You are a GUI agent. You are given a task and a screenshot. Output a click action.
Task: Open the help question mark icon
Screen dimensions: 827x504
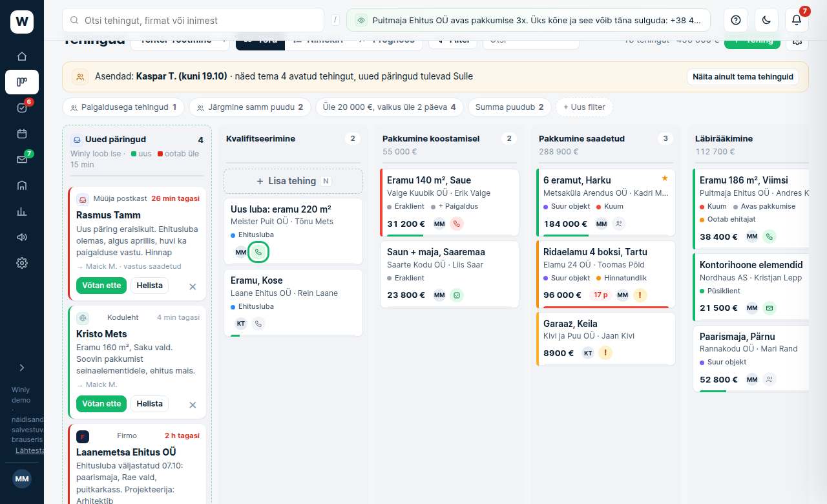tap(735, 20)
